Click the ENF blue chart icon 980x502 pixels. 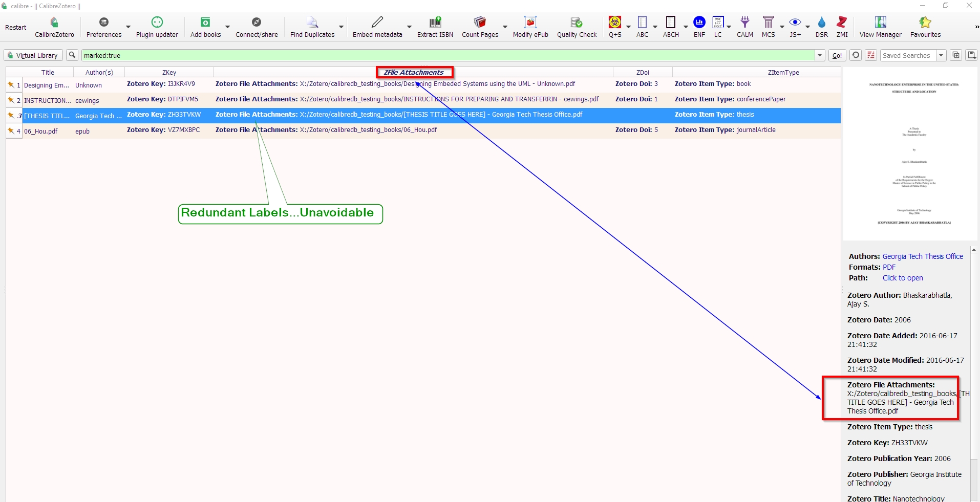pos(699,22)
